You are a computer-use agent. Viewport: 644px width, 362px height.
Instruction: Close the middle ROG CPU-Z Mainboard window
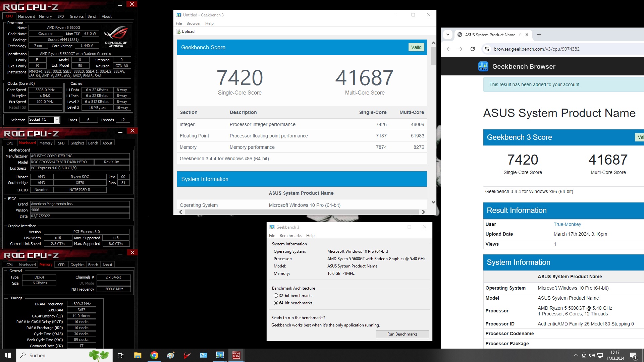pyautogui.click(x=132, y=131)
